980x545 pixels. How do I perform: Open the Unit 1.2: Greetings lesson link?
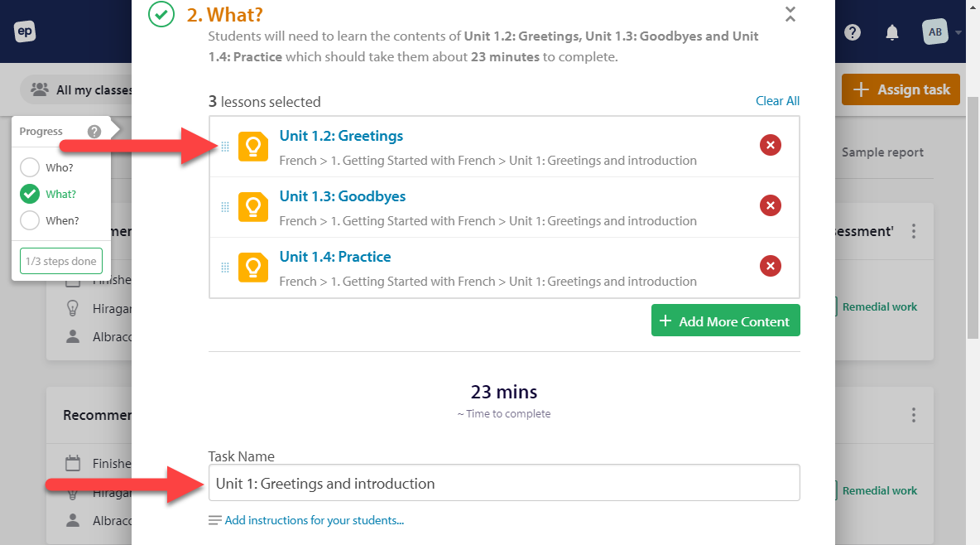(341, 136)
